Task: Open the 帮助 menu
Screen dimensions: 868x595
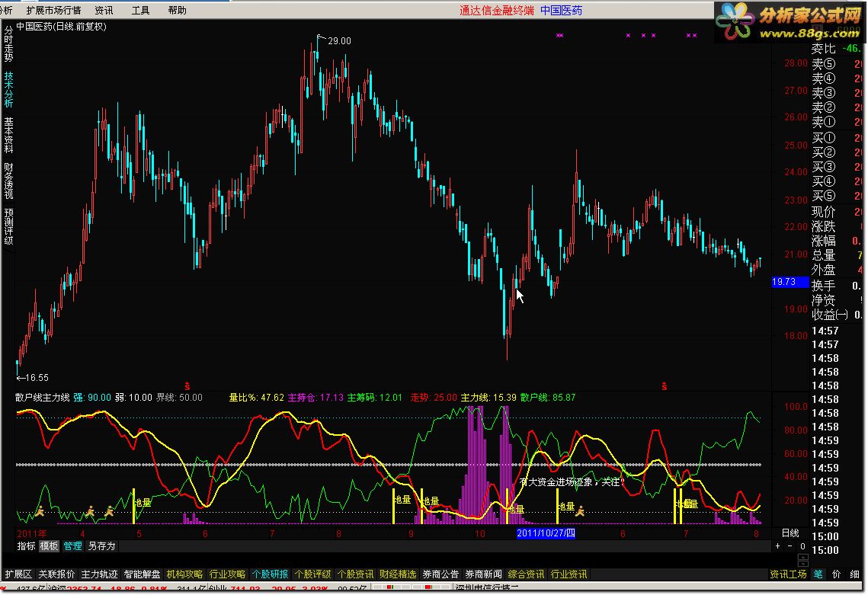Action: [x=177, y=10]
